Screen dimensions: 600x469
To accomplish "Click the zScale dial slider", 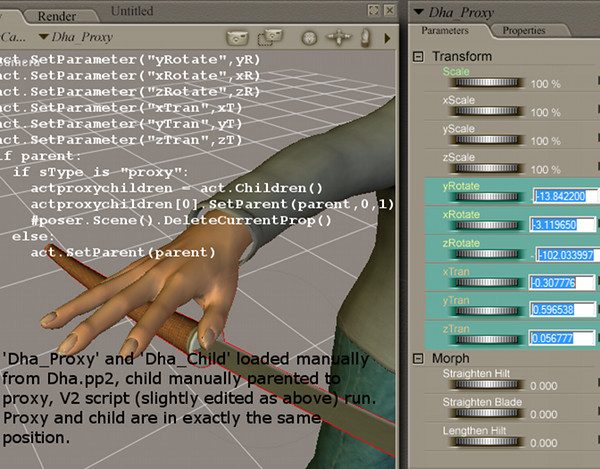I will click(x=486, y=168).
